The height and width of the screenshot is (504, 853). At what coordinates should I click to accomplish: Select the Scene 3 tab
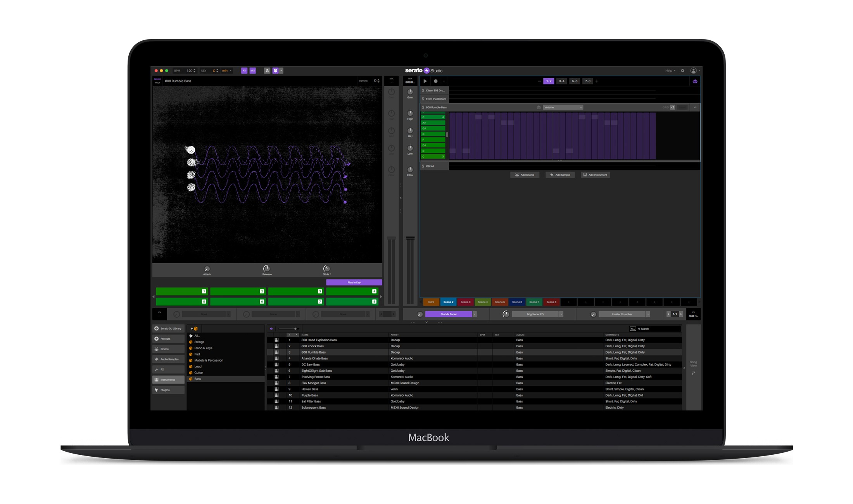pyautogui.click(x=465, y=302)
